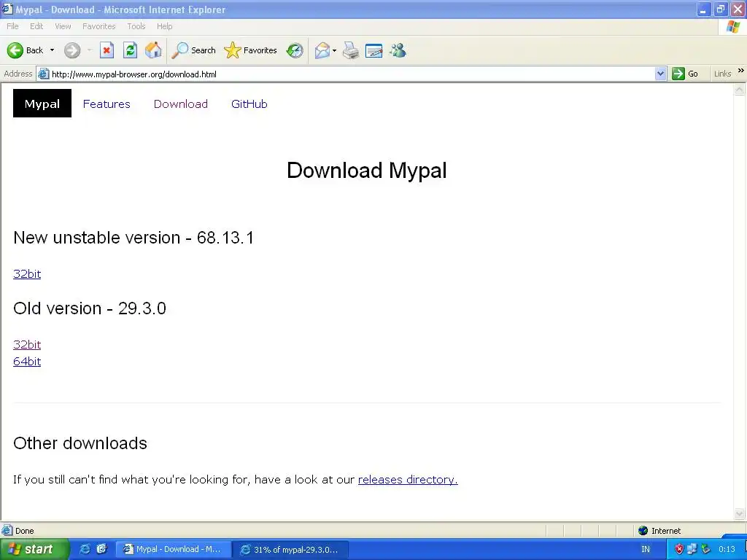This screenshot has height=560, width=747.
Task: Open the Tools menu
Action: pos(136,26)
